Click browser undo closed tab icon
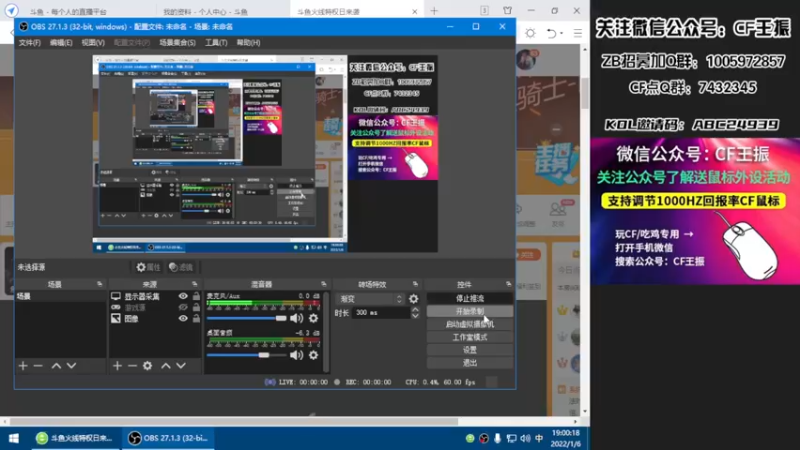This screenshot has width=800, height=450. click(x=552, y=33)
